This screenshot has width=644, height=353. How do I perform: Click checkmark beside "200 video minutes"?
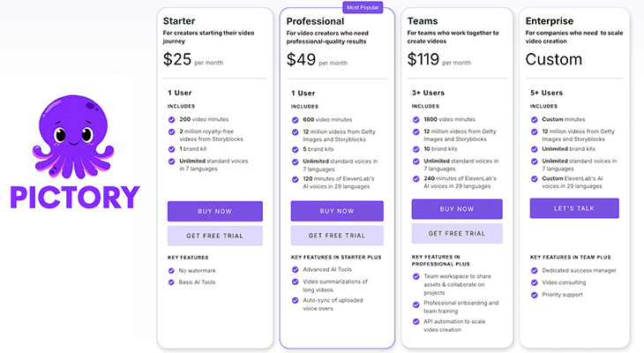(171, 119)
